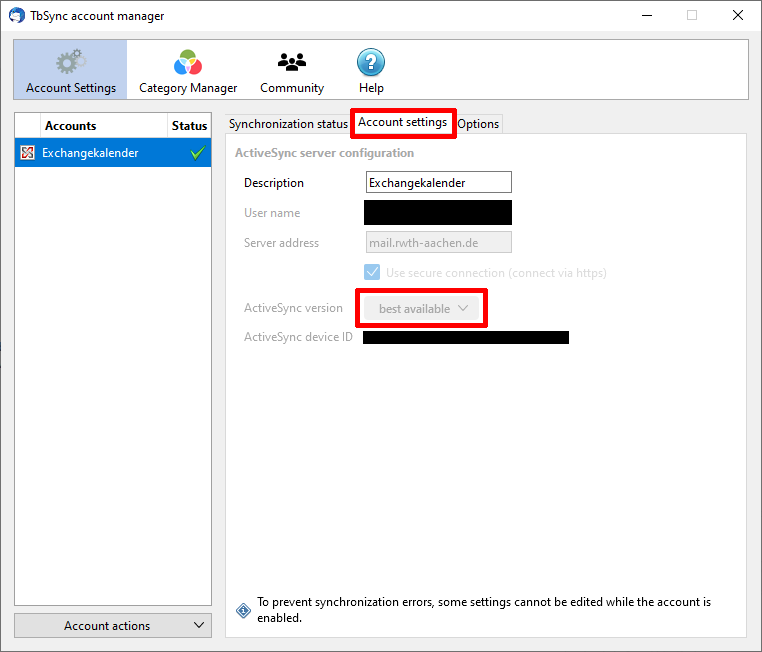
Task: Open Account Settings gear icon
Action: tap(71, 62)
